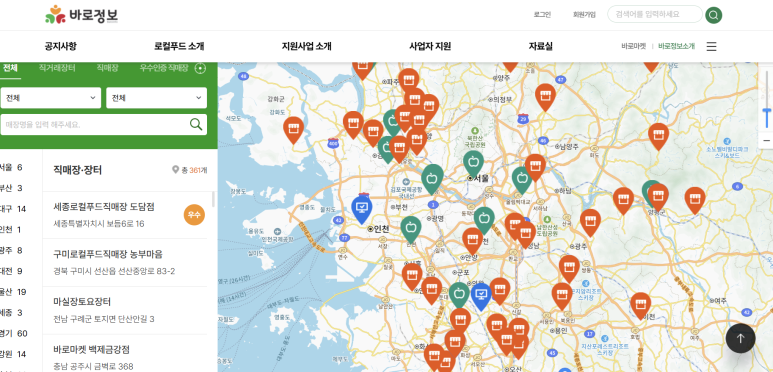773x372 pixels.
Task: Select region 부산 3
Action: point(11,188)
